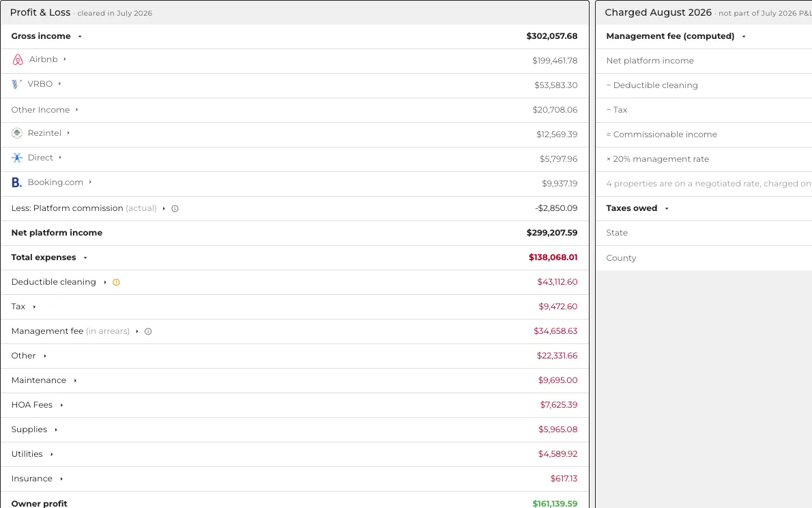The image size is (812, 508).
Task: Expand the Maintenance expense row
Action: tap(76, 380)
